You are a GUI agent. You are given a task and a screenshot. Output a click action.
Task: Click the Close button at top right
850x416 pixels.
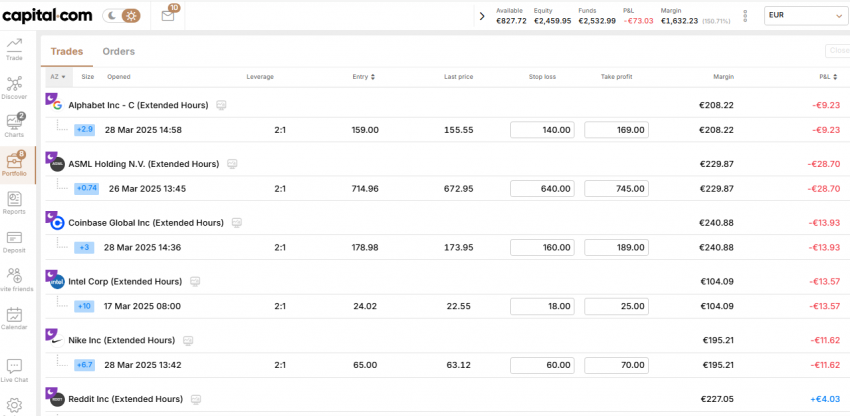837,51
